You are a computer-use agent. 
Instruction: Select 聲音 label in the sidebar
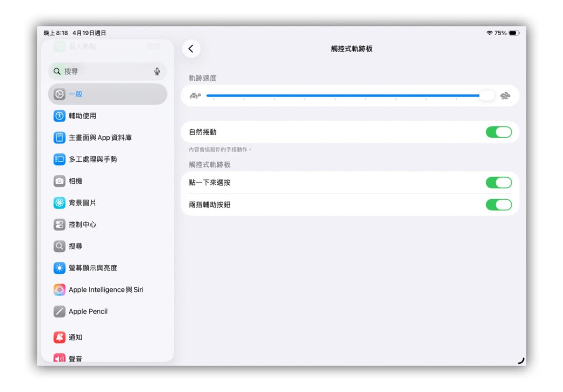coord(76,359)
